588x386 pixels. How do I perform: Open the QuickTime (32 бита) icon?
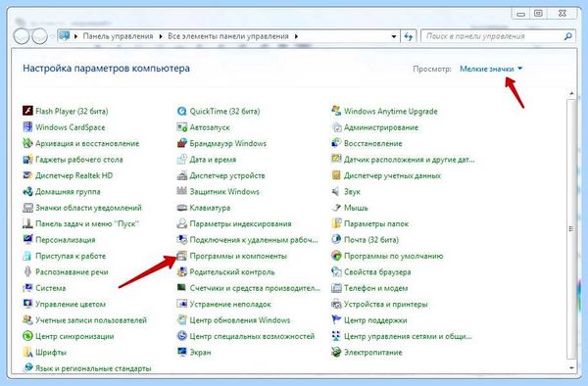pyautogui.click(x=182, y=111)
